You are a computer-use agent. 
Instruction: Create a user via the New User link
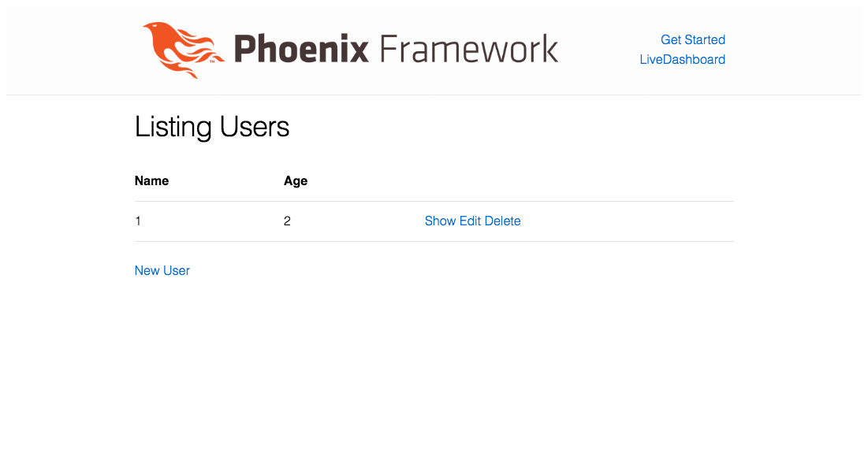click(162, 270)
